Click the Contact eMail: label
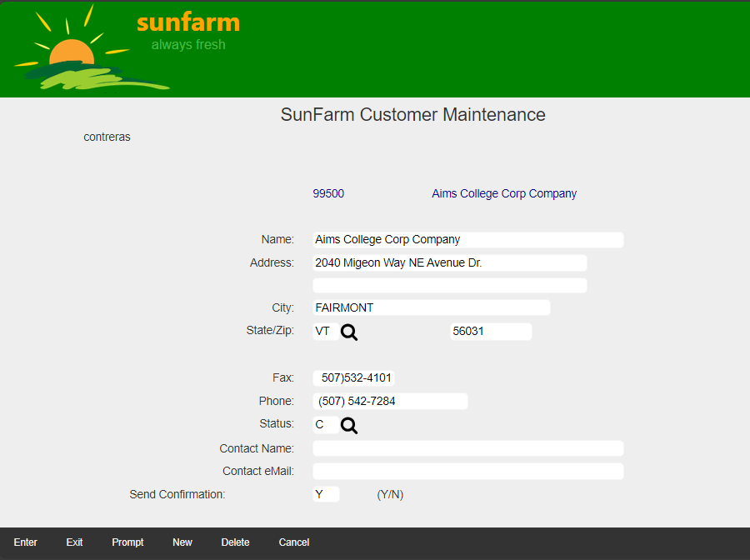Screen dimensions: 750x560 click(258, 471)
